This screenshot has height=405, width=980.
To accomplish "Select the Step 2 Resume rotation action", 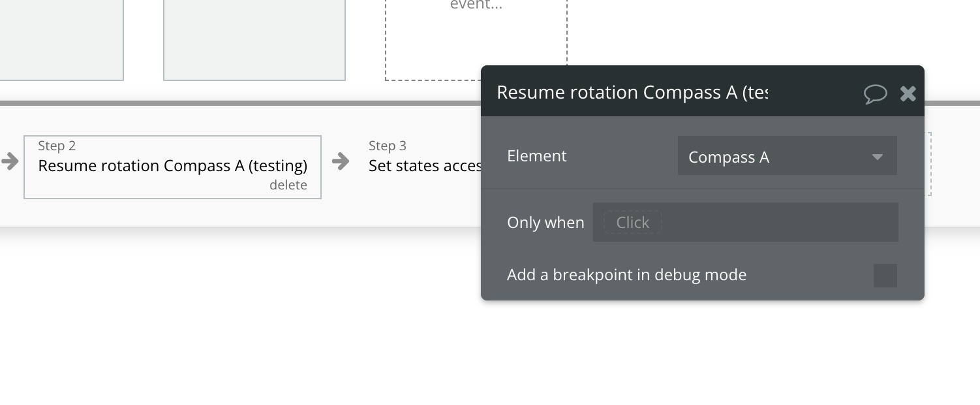I will pyautogui.click(x=172, y=166).
